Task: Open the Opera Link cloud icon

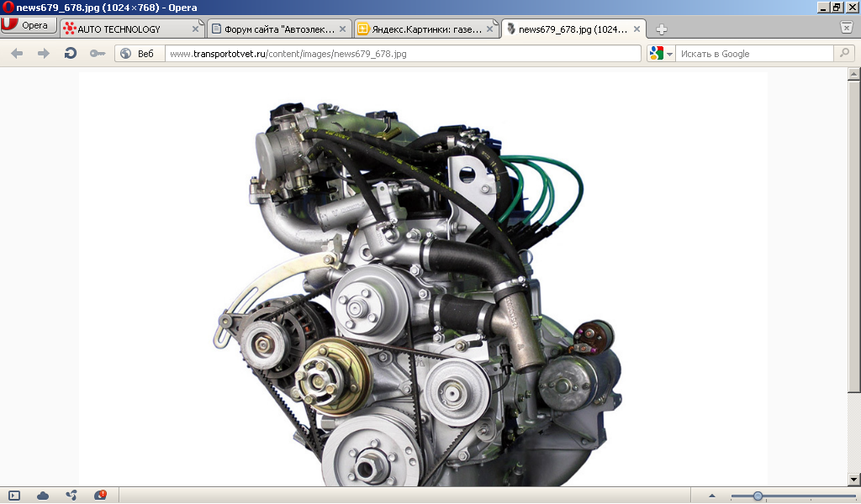Action: coord(43,496)
